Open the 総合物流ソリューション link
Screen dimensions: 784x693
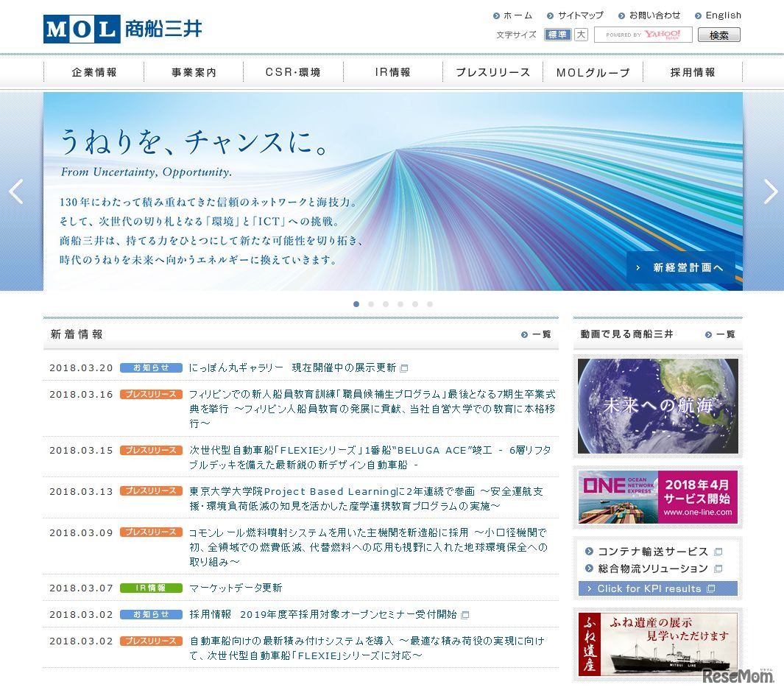point(652,569)
